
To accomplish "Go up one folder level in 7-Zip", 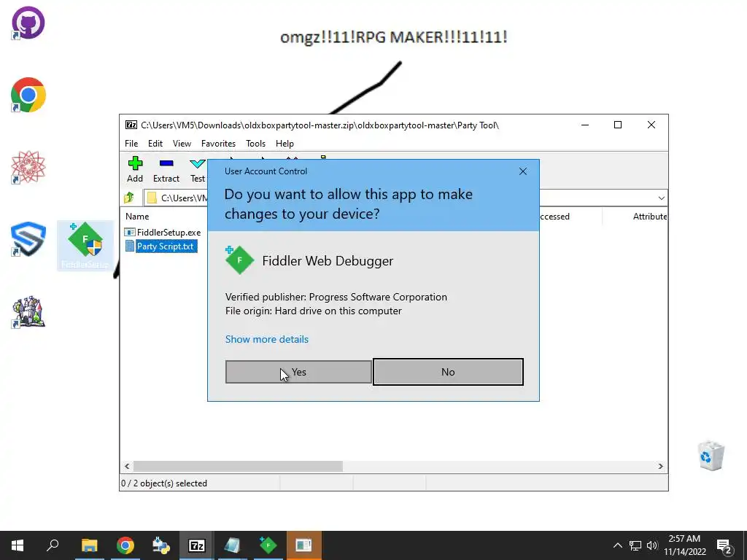I will [x=128, y=198].
